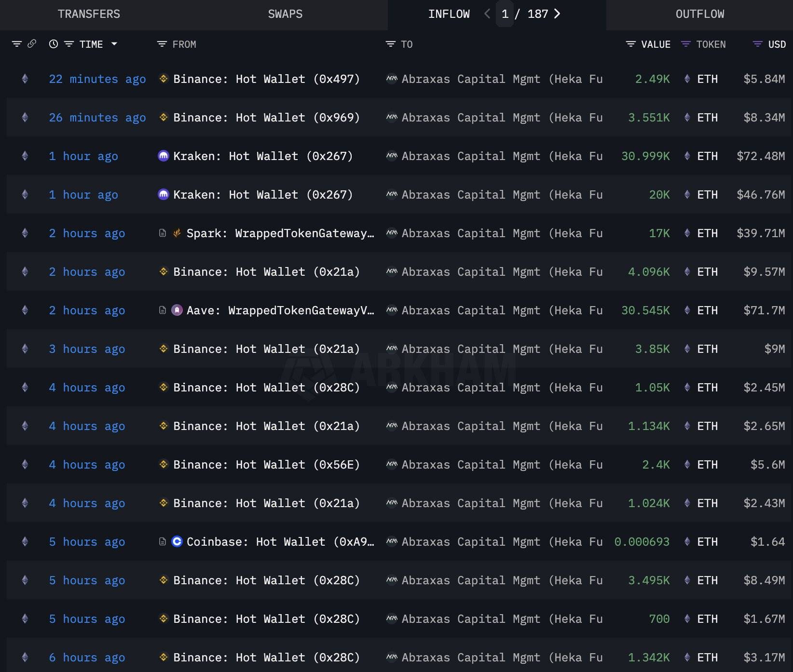
Task: Click Abraxas Capital Mgmt in $39.71M row
Action: (502, 233)
